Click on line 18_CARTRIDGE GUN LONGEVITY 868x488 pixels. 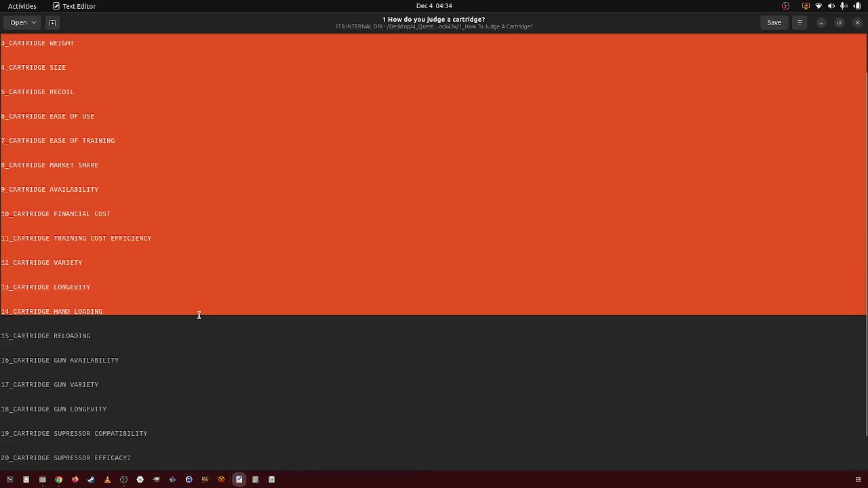point(54,409)
